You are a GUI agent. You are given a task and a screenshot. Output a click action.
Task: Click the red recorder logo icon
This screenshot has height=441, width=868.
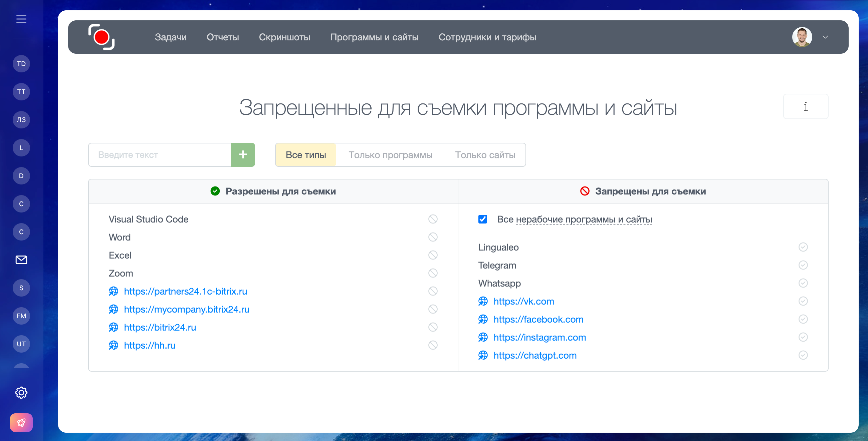coord(101,37)
